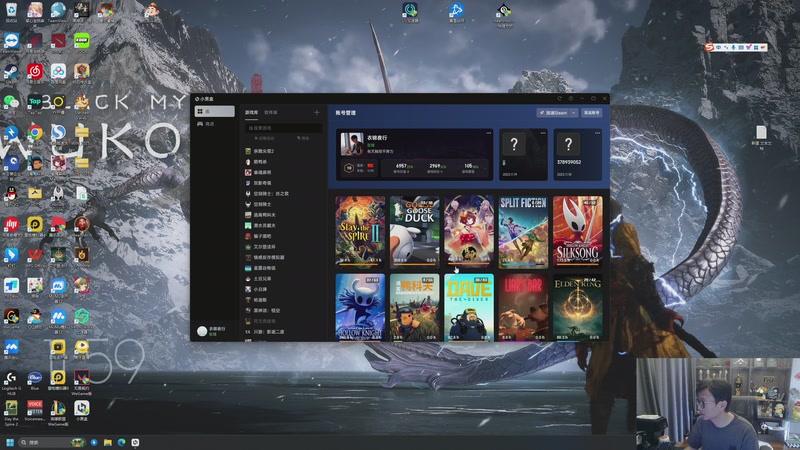Open the WPS Office desktop shortcut
This screenshot has height=450, width=800.
click(35, 256)
